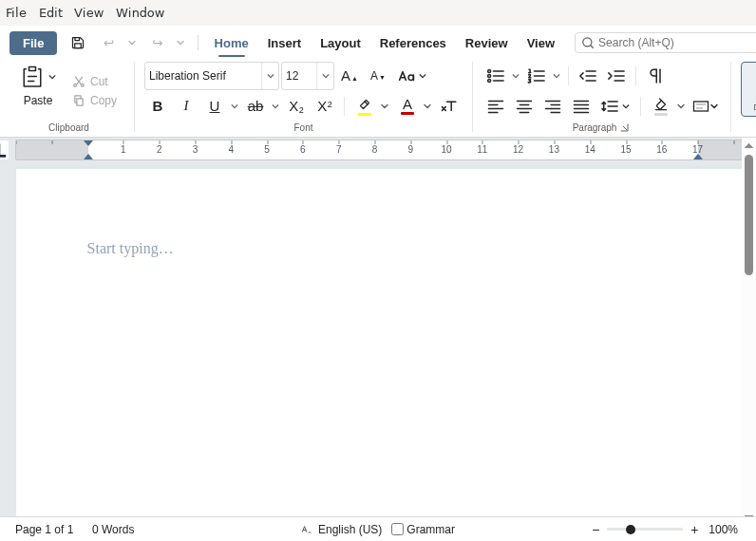756x541 pixels.
Task: Click the language A icon in status bar
Action: pyautogui.click(x=307, y=530)
